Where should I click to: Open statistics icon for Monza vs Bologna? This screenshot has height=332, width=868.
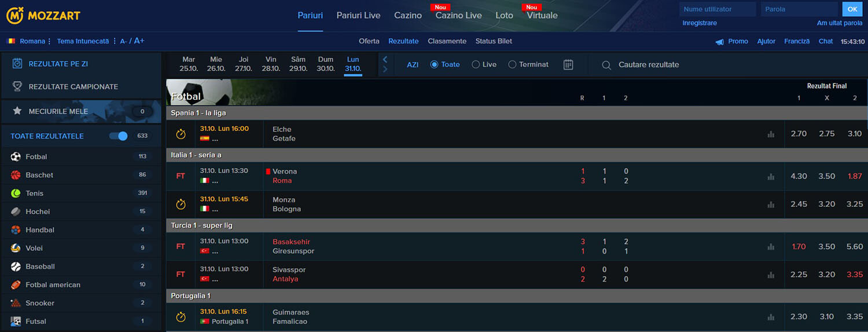771,205
